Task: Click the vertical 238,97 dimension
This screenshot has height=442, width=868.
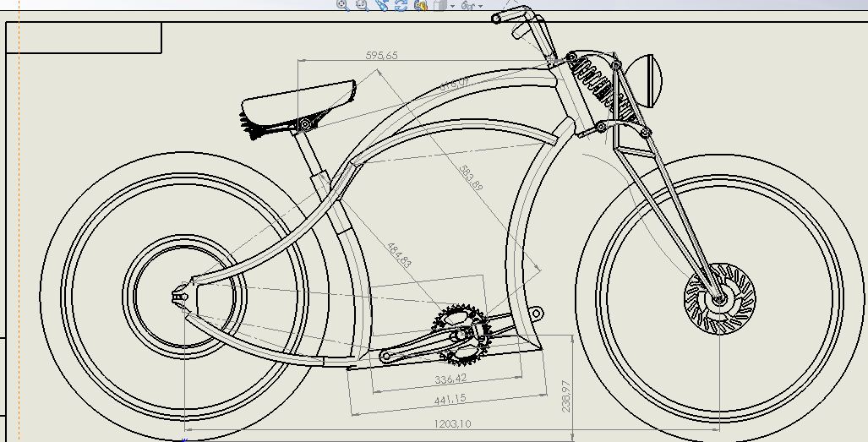Action: pos(566,396)
